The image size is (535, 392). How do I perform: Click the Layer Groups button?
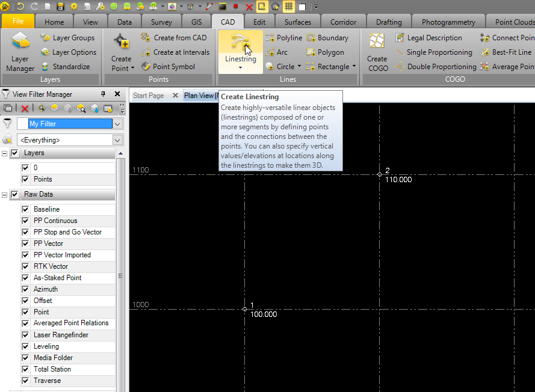point(67,38)
